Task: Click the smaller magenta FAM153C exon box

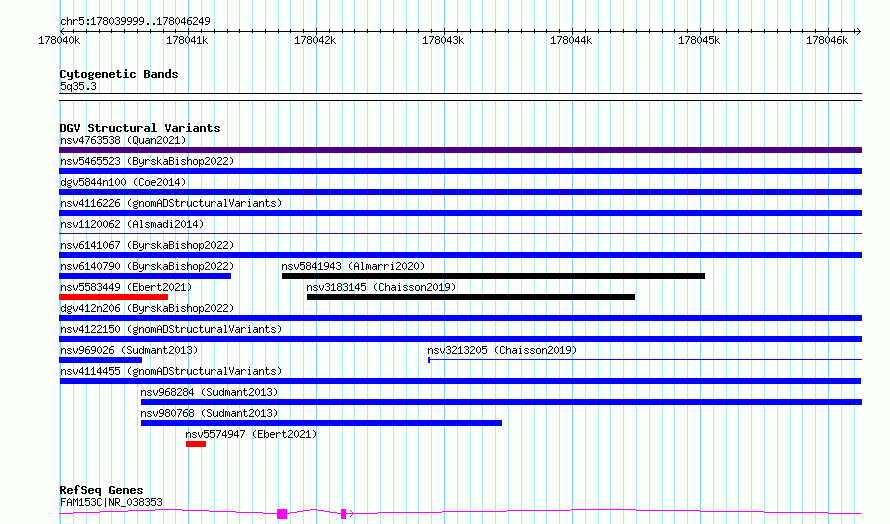Action: click(x=343, y=514)
